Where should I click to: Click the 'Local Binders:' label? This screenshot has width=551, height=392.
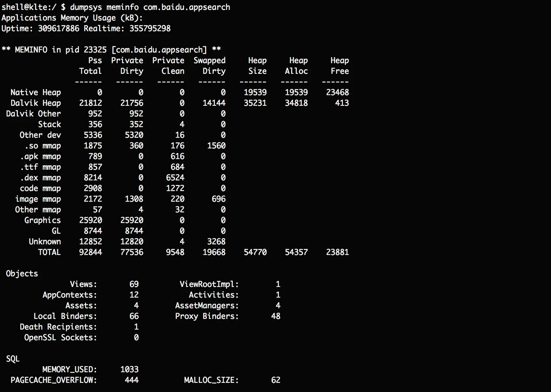66,316
